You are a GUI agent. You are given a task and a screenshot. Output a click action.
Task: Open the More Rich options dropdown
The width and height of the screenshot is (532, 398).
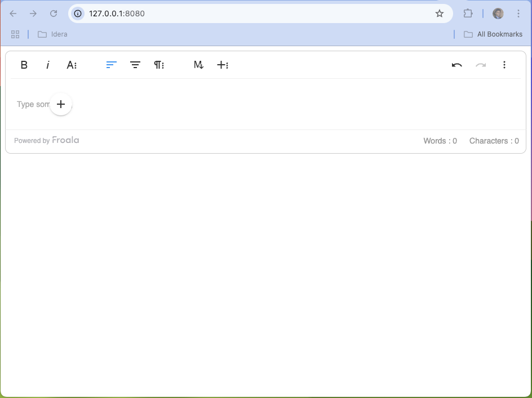click(x=223, y=65)
